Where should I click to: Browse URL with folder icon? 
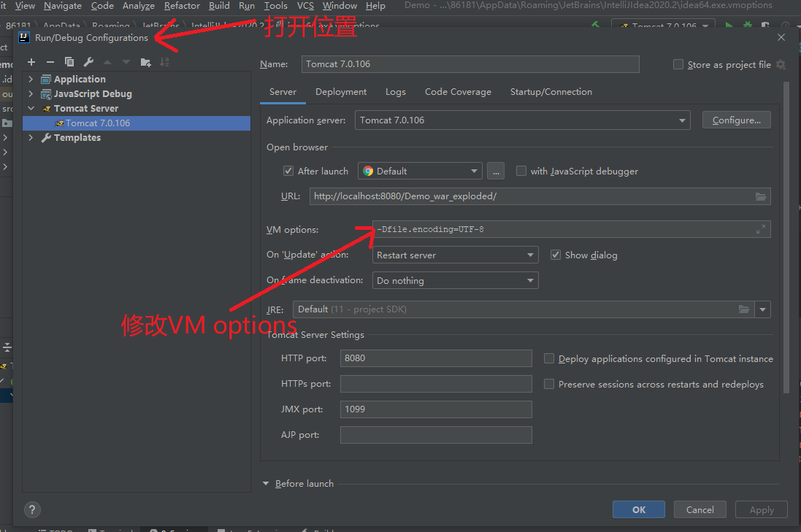[761, 196]
